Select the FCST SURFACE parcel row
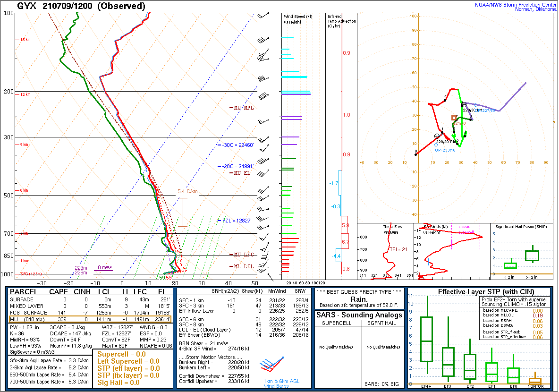Viewport: 559px width, 392px height. (x=88, y=313)
